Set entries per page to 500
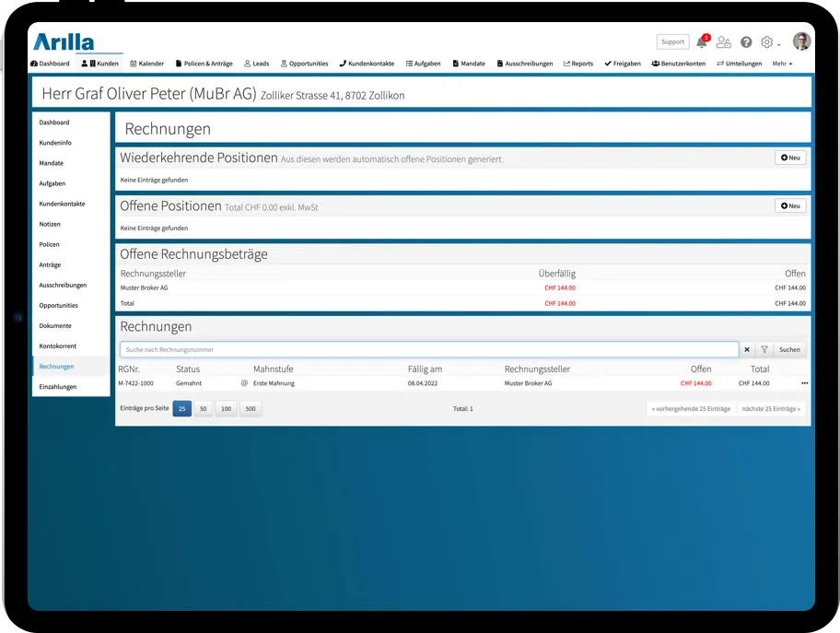Screen dimensions: 840x633 click(x=251, y=408)
